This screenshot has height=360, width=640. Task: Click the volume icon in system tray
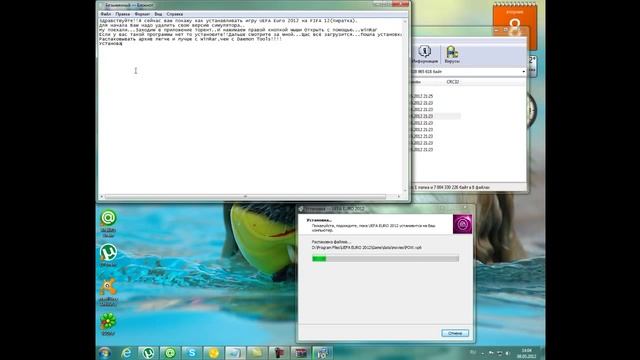pyautogui.click(x=507, y=353)
